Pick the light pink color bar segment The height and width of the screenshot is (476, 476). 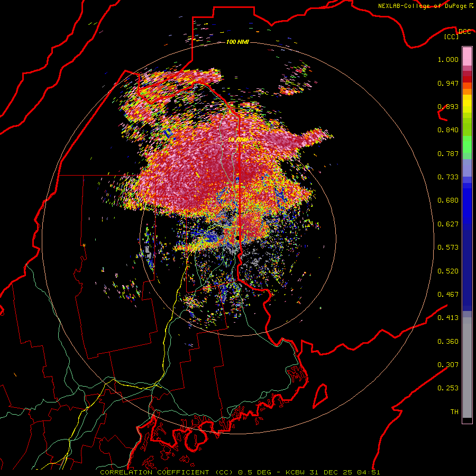[467, 56]
